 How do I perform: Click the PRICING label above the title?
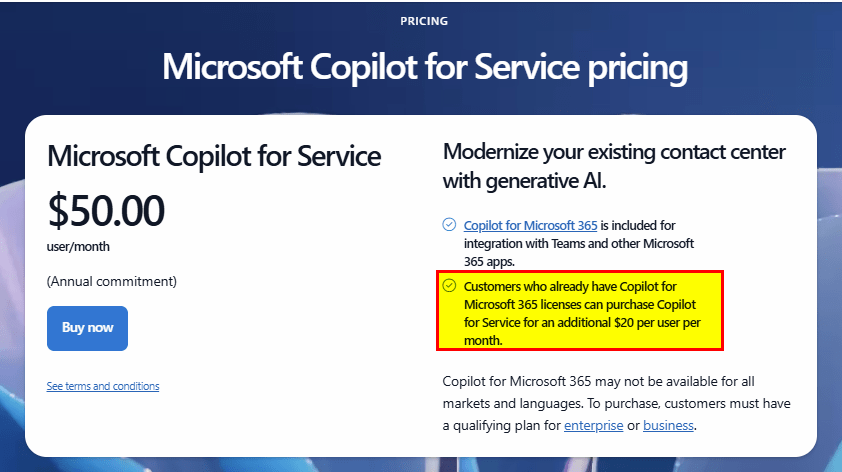pos(423,20)
